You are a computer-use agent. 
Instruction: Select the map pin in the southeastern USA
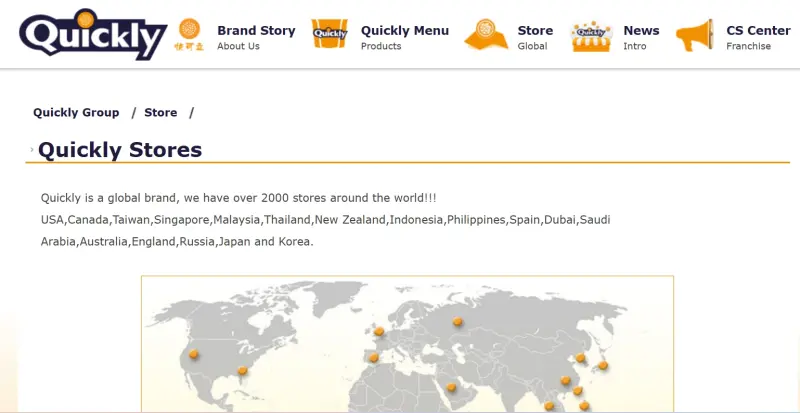242,370
